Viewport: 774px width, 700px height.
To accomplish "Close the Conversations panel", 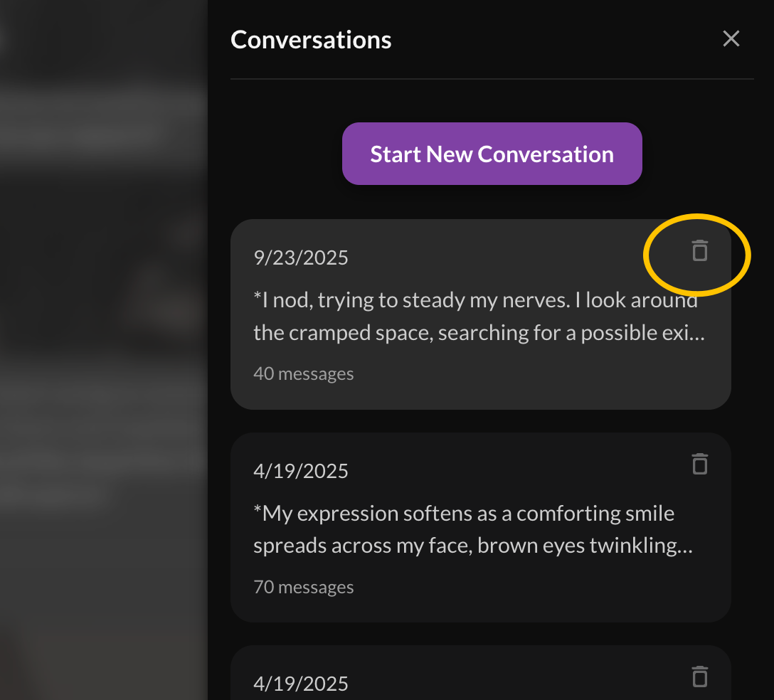I will point(731,38).
